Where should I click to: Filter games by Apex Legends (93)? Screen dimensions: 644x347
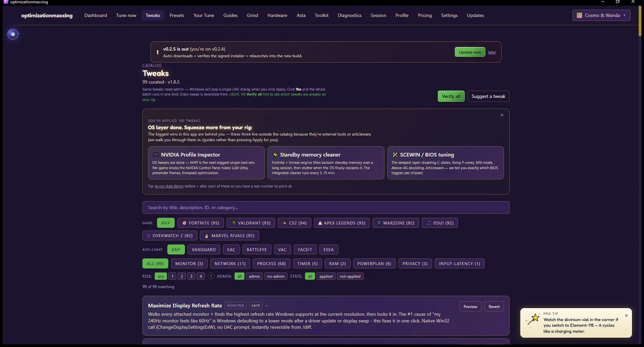coord(342,223)
